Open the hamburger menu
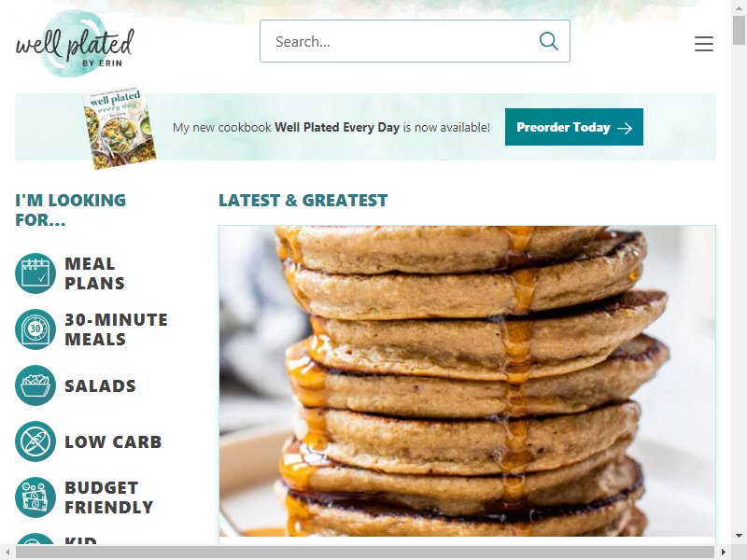 point(704,44)
